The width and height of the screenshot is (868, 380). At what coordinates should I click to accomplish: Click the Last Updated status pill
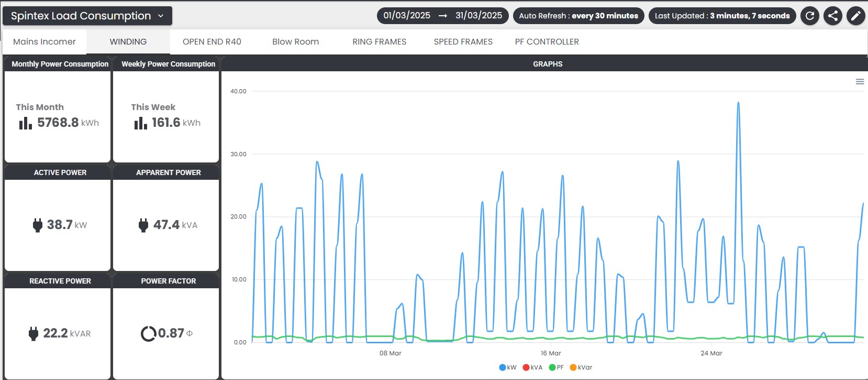click(722, 16)
